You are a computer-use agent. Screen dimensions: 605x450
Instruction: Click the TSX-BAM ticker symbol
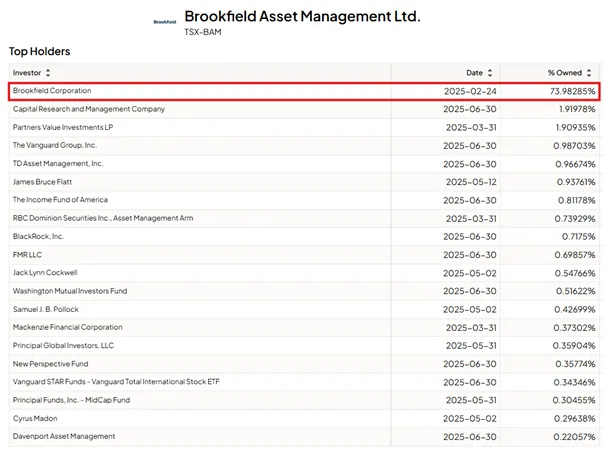point(203,32)
